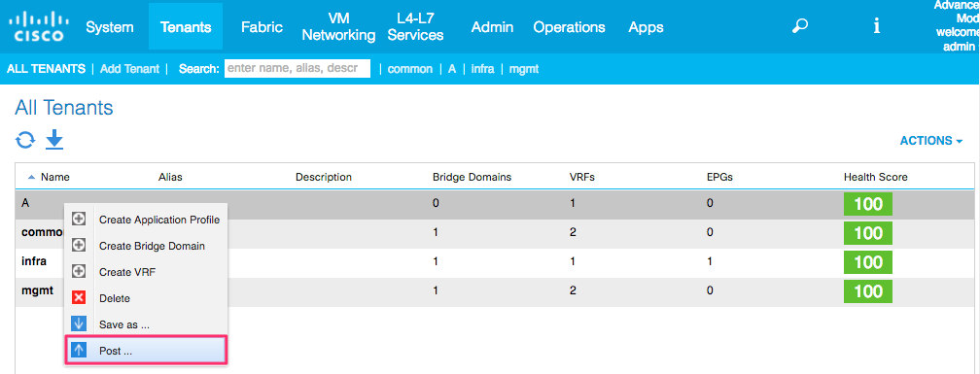Select the mgmt tenant name
Screen dimensions: 980x374
pyautogui.click(x=37, y=291)
